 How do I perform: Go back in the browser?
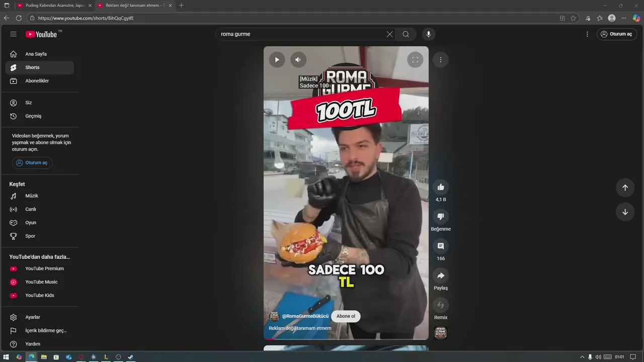(x=7, y=18)
